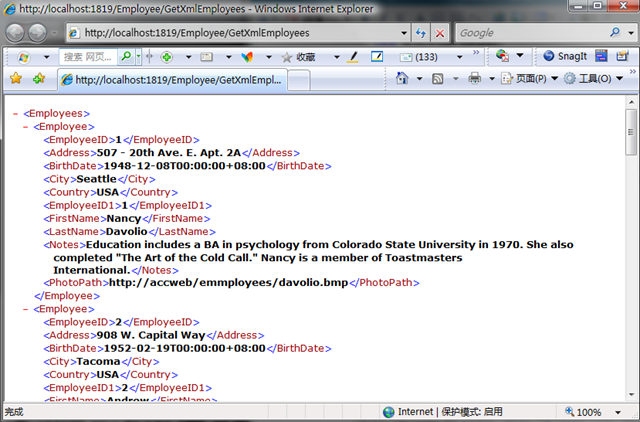Open Favorites Center star icon

point(16,78)
